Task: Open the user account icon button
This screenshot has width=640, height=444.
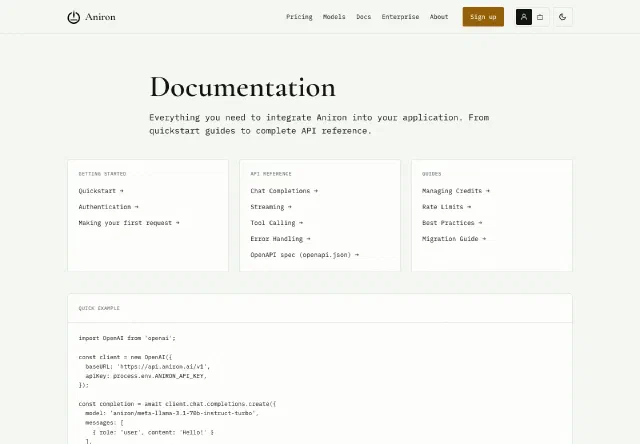Action: click(524, 17)
